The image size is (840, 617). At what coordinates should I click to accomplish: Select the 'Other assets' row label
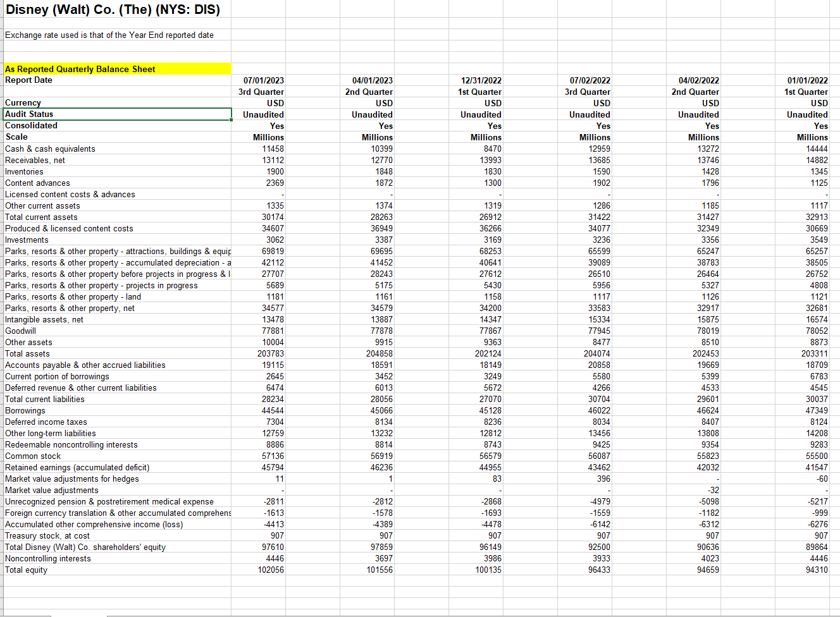[x=28, y=342]
